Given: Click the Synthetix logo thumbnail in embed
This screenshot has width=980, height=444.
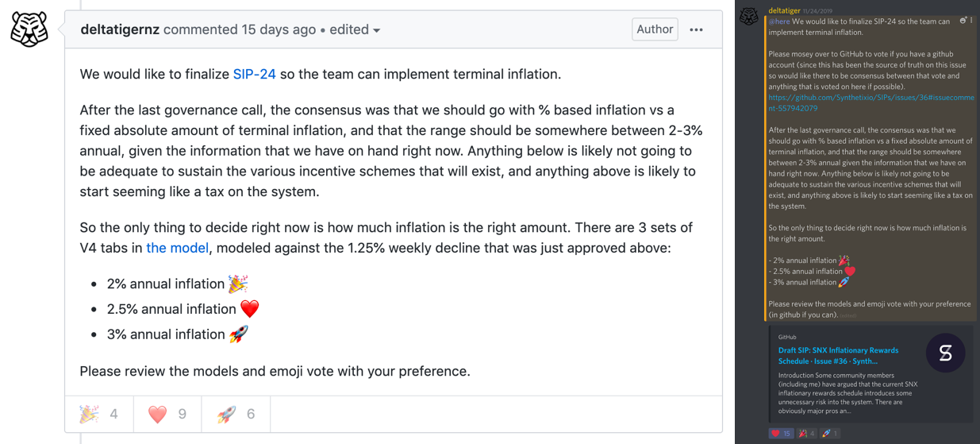Looking at the screenshot, I should [x=945, y=353].
